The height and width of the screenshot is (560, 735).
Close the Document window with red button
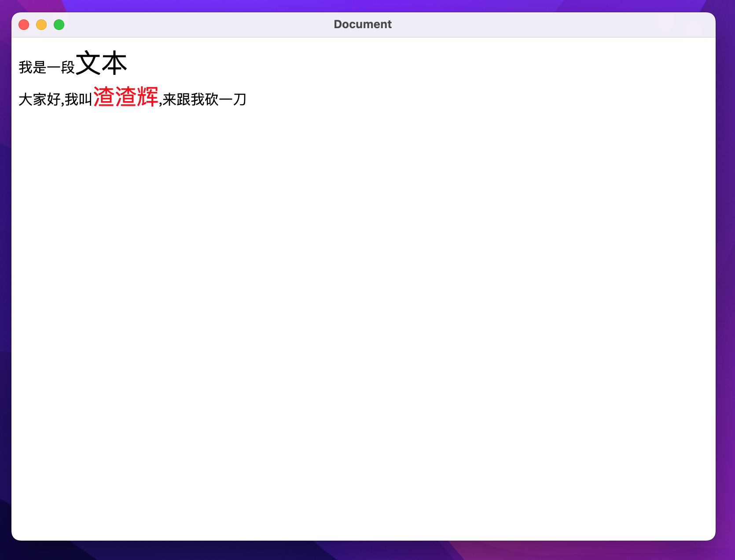[x=24, y=25]
